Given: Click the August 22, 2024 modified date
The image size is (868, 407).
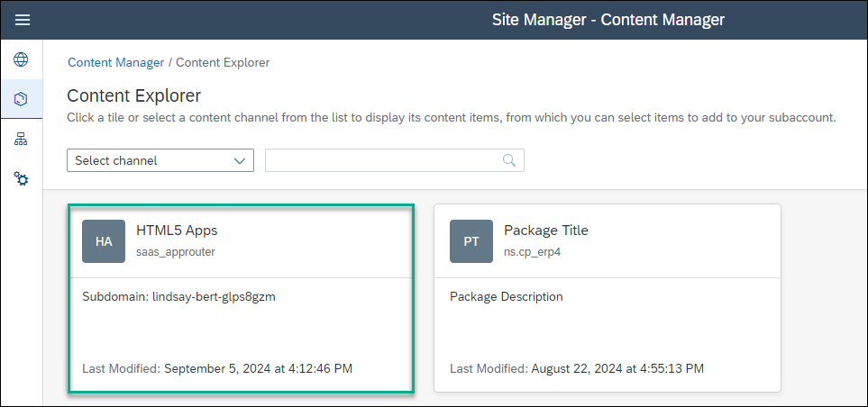Looking at the screenshot, I should click(x=617, y=368).
